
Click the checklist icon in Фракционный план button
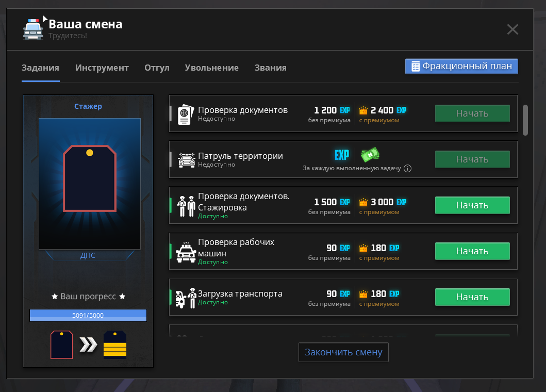coord(416,66)
